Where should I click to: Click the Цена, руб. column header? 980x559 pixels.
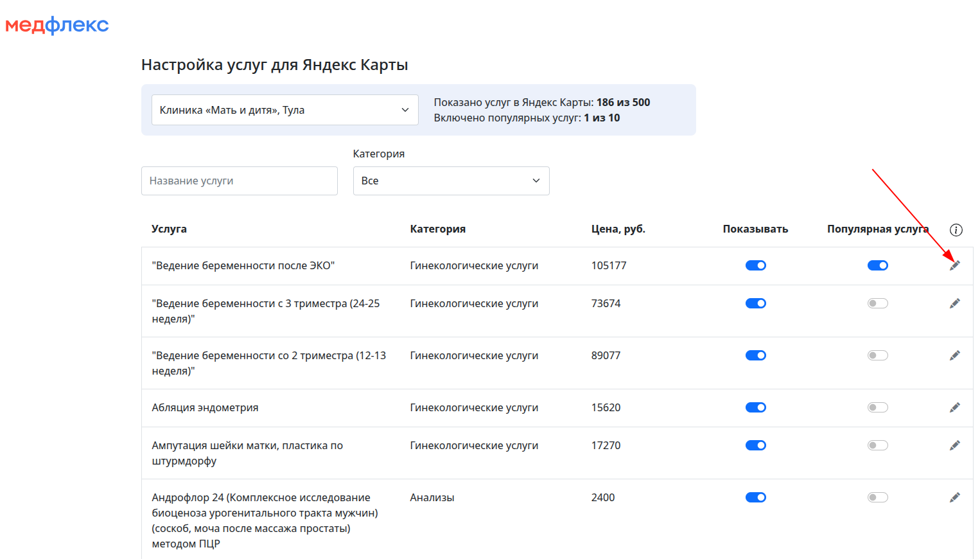(x=618, y=229)
